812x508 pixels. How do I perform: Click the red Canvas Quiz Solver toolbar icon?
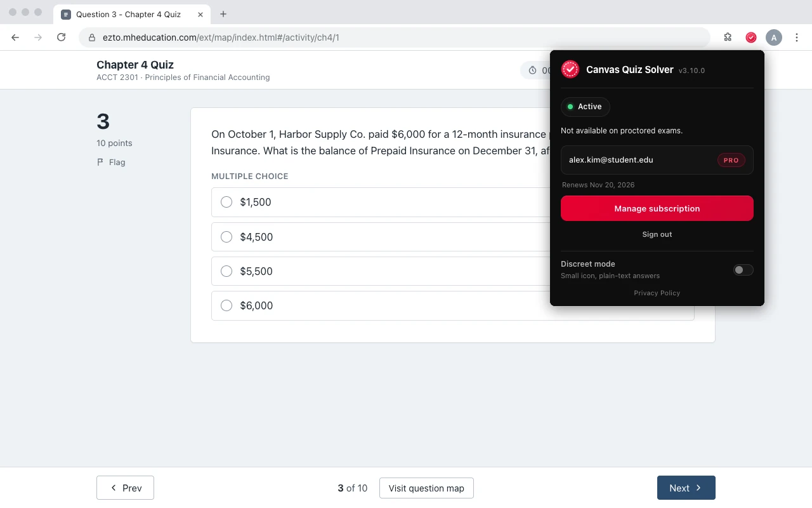(x=751, y=37)
